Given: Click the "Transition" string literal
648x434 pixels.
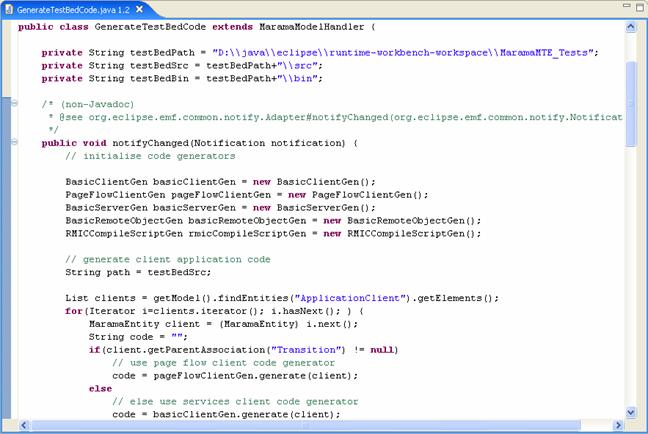Looking at the screenshot, I should pos(307,350).
